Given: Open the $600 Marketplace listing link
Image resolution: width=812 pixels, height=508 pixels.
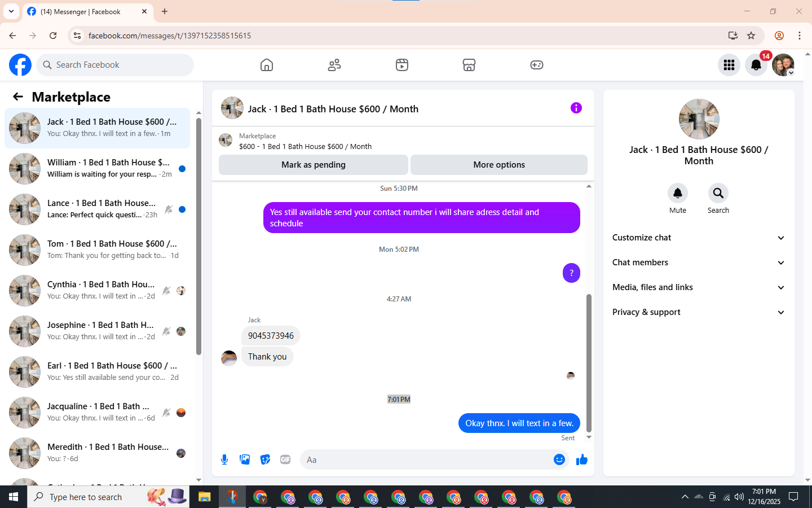Looking at the screenshot, I should (x=305, y=146).
